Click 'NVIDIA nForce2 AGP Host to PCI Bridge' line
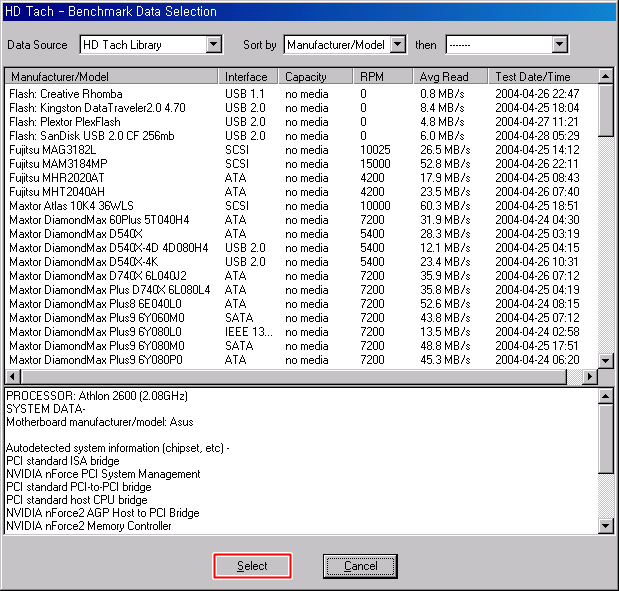This screenshot has width=619, height=591. (103, 513)
